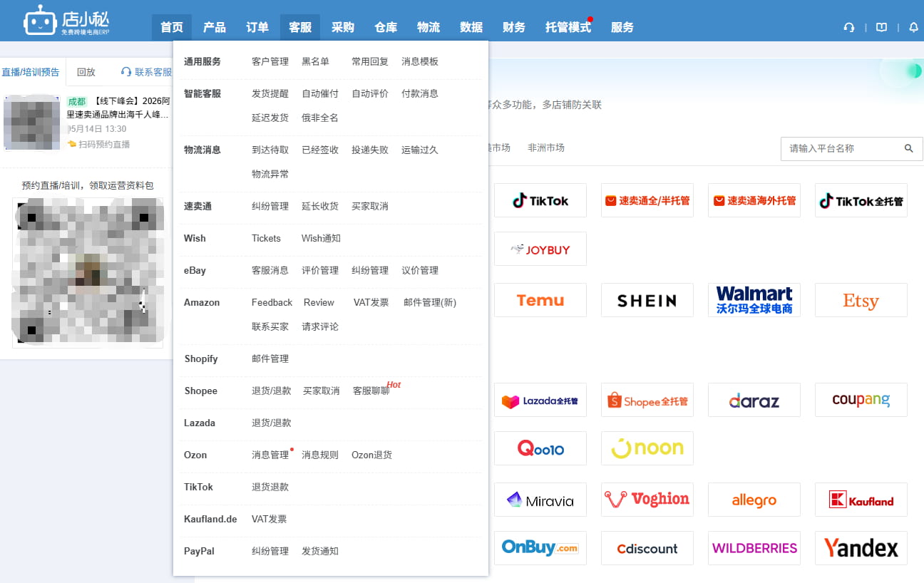
Task: Select the Yandex platform card
Action: tap(861, 548)
